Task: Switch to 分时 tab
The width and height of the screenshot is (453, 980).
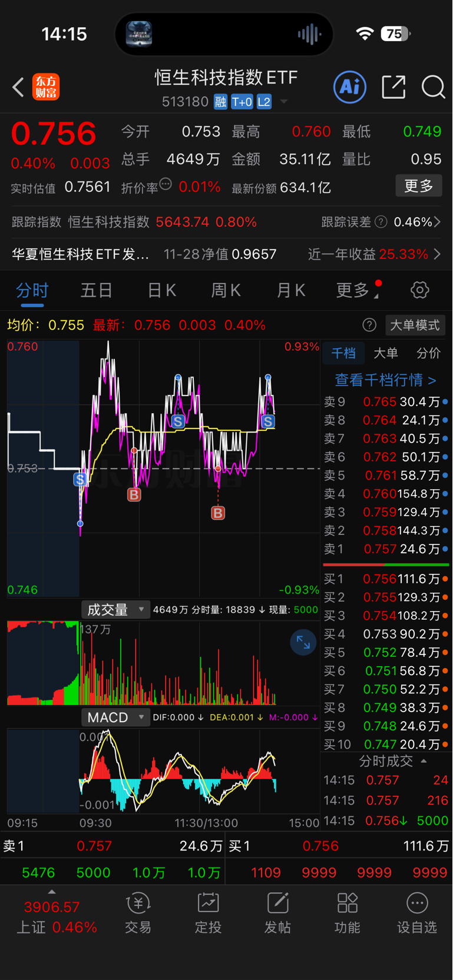Action: [32, 290]
